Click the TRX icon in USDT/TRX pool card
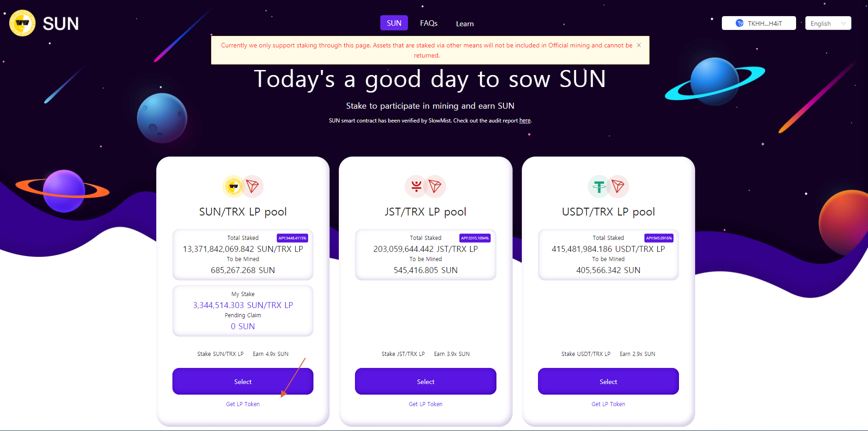This screenshot has width=868, height=431. (x=618, y=186)
